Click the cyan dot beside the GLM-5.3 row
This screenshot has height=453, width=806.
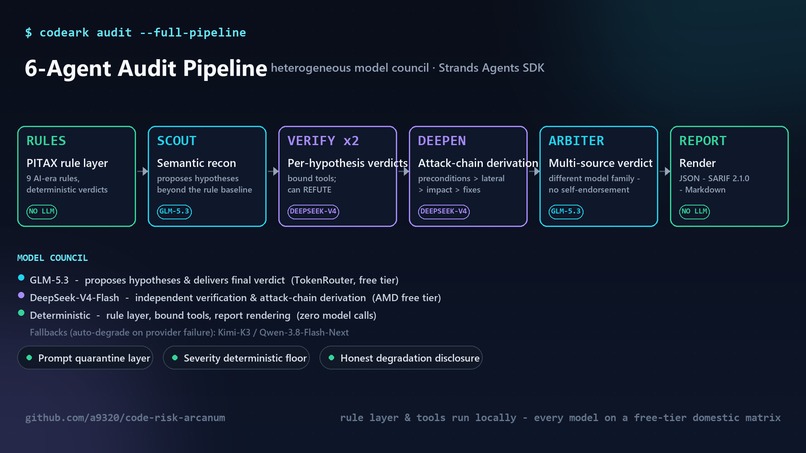(21, 278)
